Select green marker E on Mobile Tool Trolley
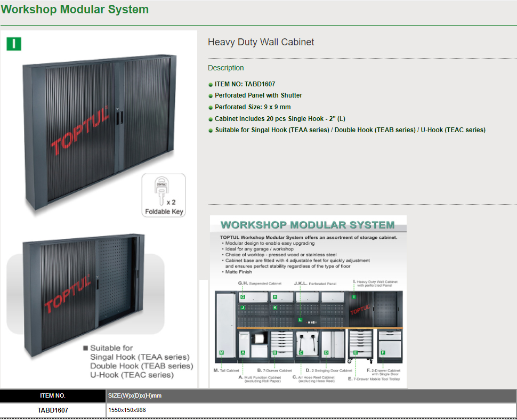This screenshot has height=420, width=517. 355,352
